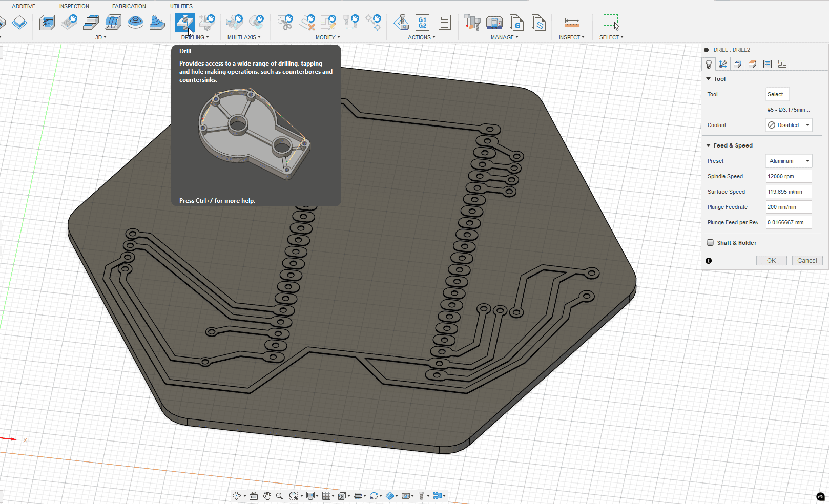Switch to the Cycle tab in Drill panel

click(x=767, y=64)
